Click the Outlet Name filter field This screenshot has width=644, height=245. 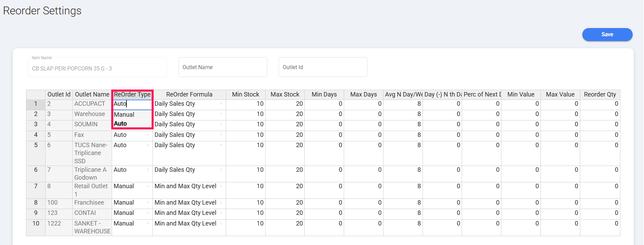[x=222, y=67]
